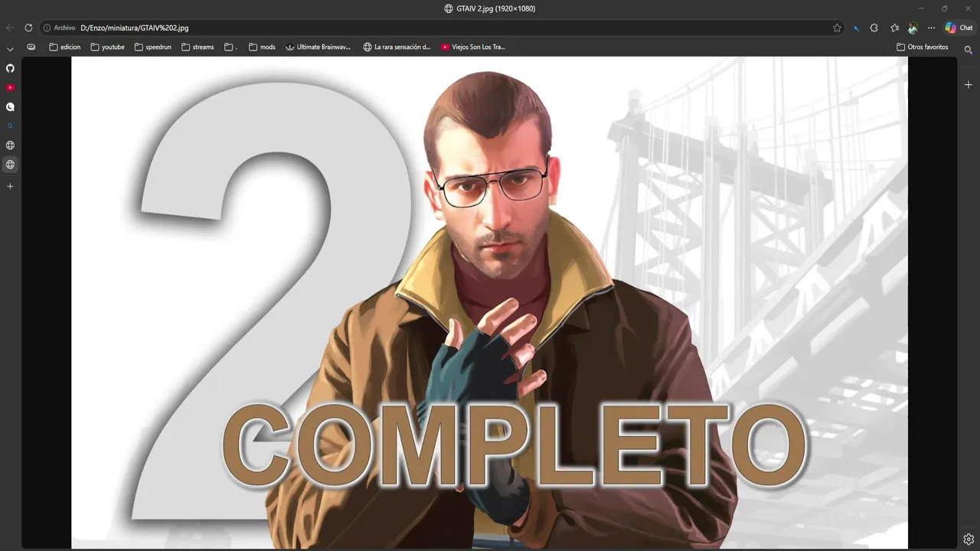The width and height of the screenshot is (980, 551).
Task: Open the Viejos Son Los Tra... bookmark
Action: (473, 47)
